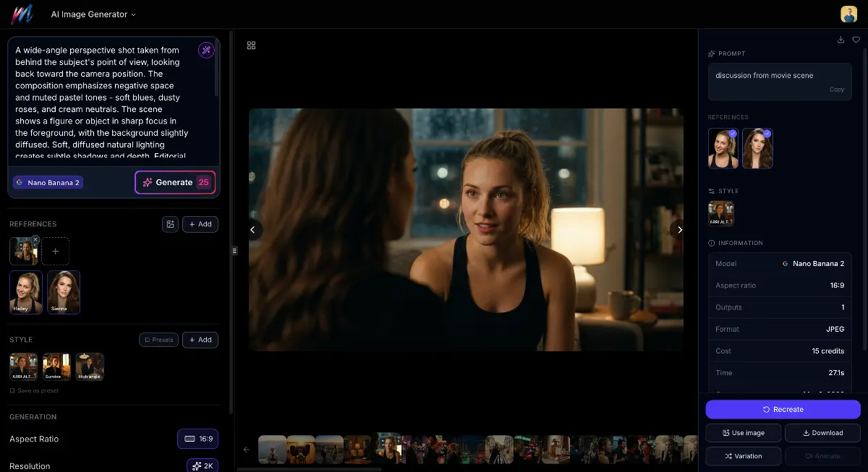Click the magic wand enhance prompt icon
Image resolution: width=868 pixels, height=472 pixels.
tap(206, 50)
